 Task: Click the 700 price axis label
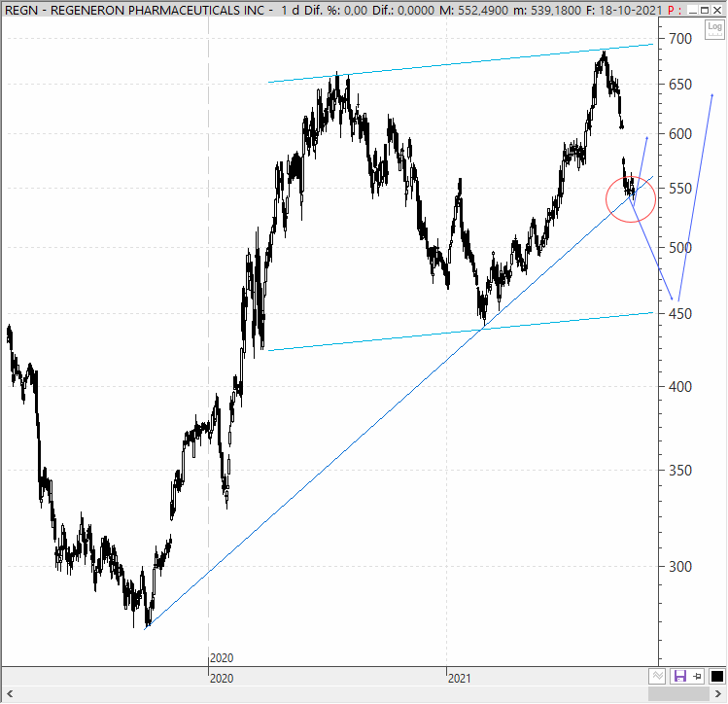coord(680,39)
